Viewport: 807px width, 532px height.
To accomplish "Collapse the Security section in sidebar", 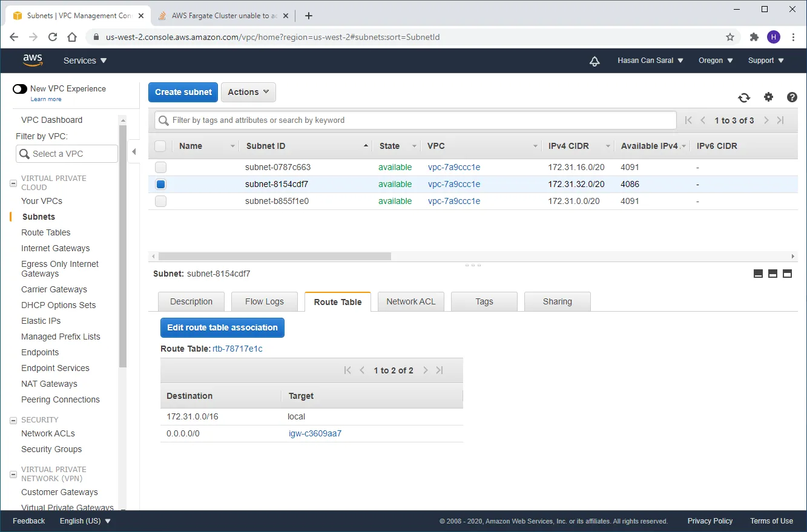I will tap(14, 420).
